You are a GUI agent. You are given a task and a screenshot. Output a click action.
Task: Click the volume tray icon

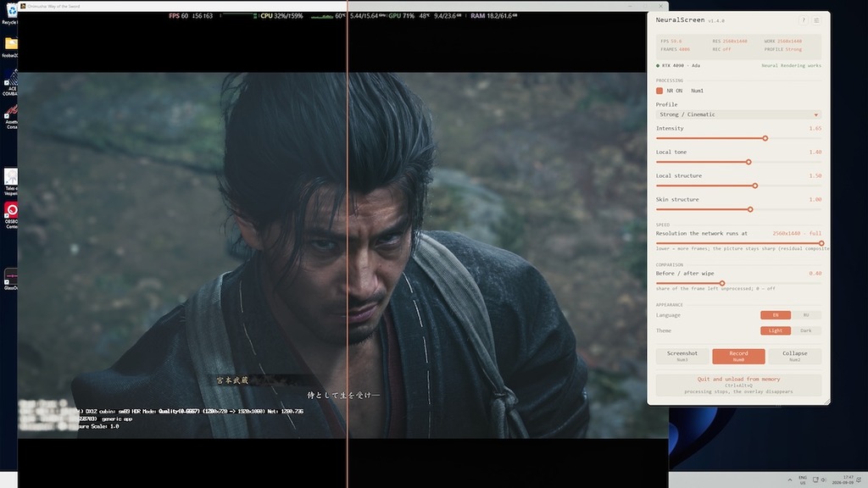(823, 480)
